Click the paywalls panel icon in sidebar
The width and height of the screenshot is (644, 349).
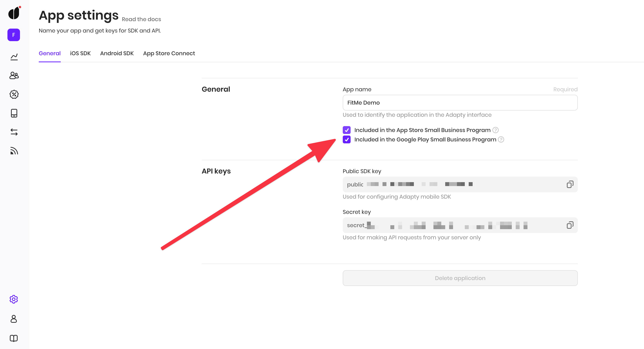[14, 113]
